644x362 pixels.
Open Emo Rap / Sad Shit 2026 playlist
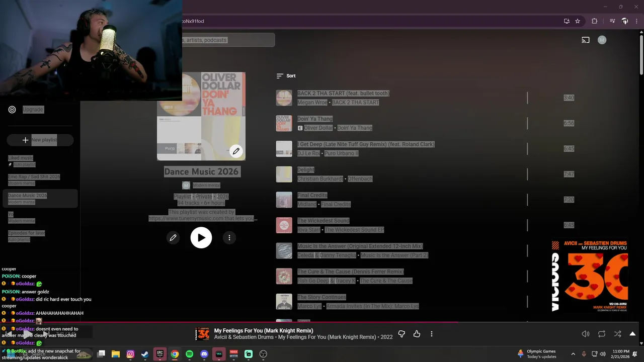tap(34, 177)
